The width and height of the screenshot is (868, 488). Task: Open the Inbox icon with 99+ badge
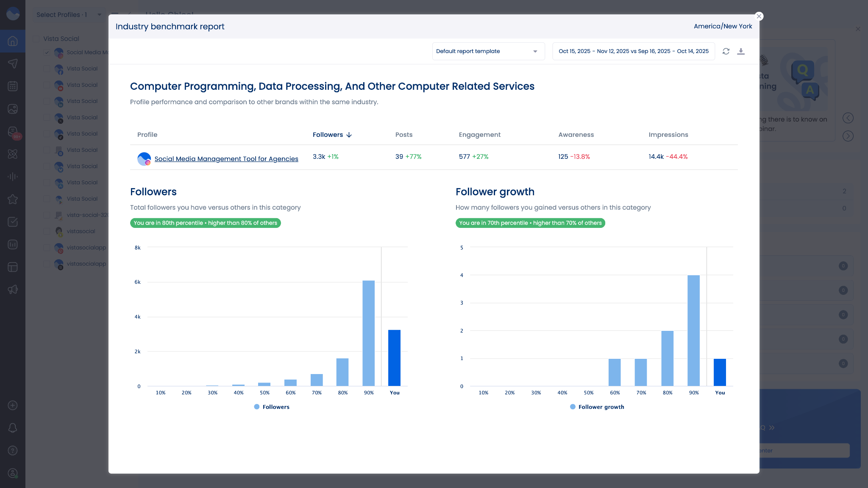point(13,131)
